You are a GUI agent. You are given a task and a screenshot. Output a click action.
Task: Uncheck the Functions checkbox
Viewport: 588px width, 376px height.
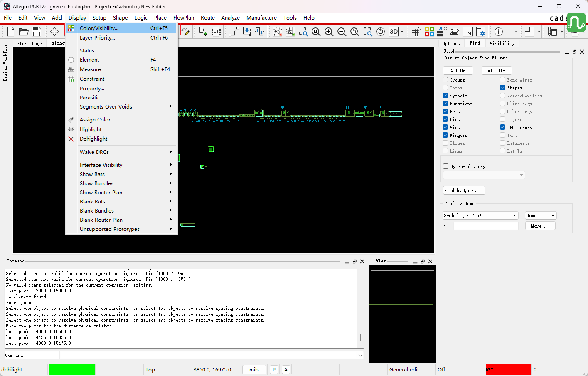coord(445,104)
